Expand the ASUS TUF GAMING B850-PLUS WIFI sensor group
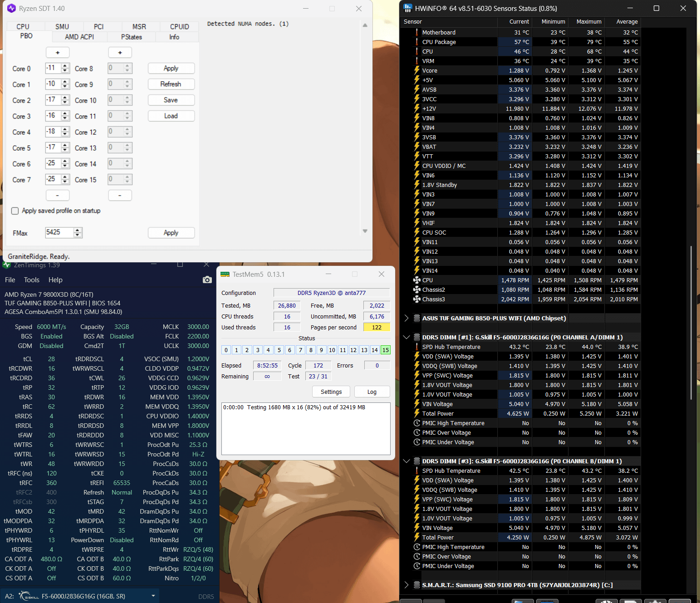 click(x=406, y=318)
